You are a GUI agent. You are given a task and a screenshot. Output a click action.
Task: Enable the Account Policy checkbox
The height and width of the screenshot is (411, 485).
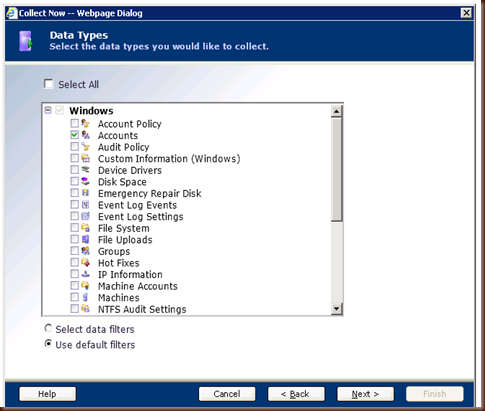(x=75, y=123)
